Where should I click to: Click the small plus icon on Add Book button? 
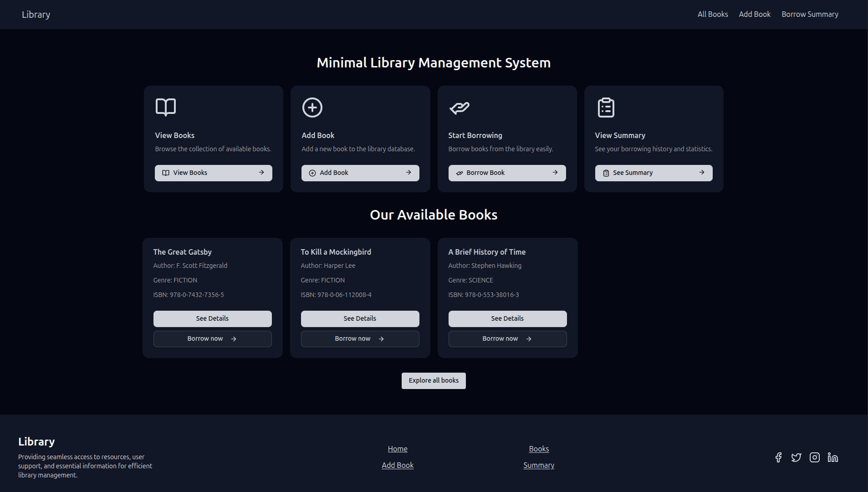(312, 173)
